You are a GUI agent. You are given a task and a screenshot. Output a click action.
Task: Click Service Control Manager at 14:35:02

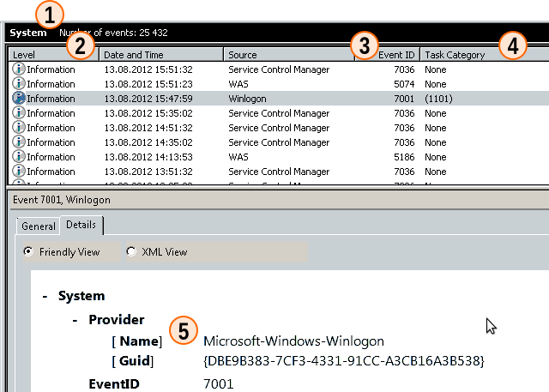click(x=279, y=142)
